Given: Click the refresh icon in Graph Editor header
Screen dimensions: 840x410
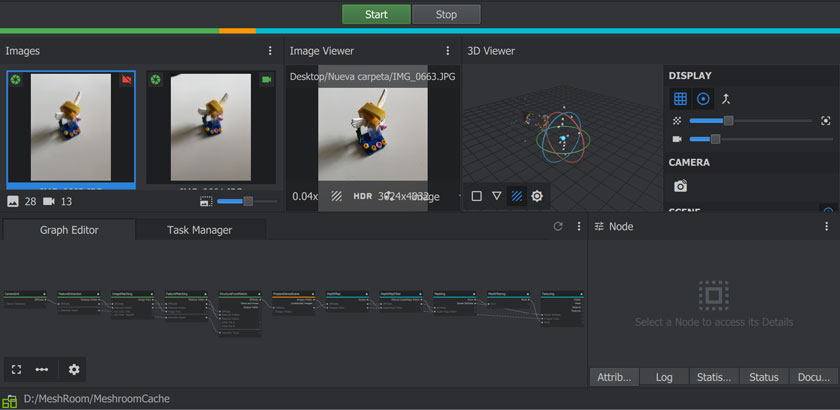Looking at the screenshot, I should 558,227.
